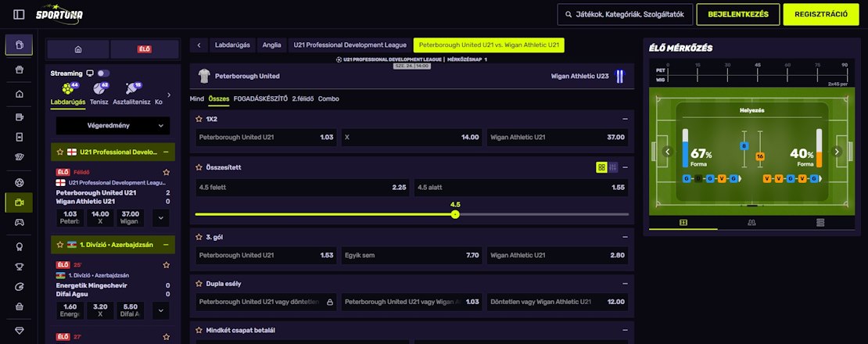Viewport: 868px width, 344px height.
Task: Open the Labdarúgás breadcrumb
Action: point(232,45)
